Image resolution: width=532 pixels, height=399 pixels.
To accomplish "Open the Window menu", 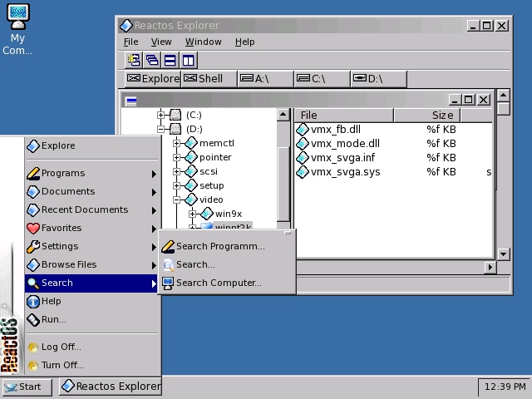I will 203,42.
